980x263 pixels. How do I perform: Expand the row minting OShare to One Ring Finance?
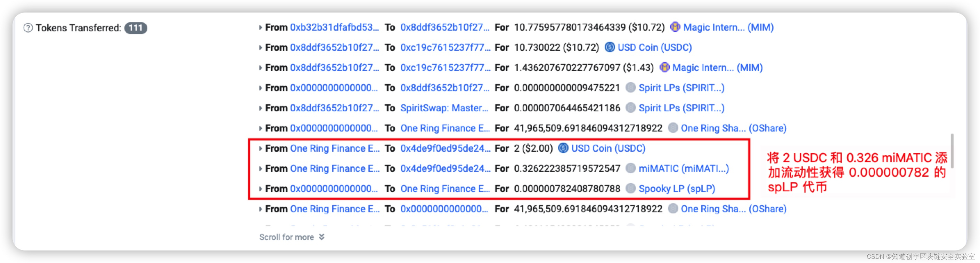(260, 128)
